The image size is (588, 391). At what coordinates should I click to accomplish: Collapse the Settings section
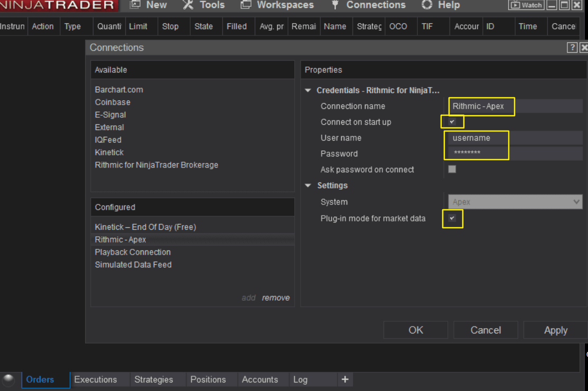(308, 185)
